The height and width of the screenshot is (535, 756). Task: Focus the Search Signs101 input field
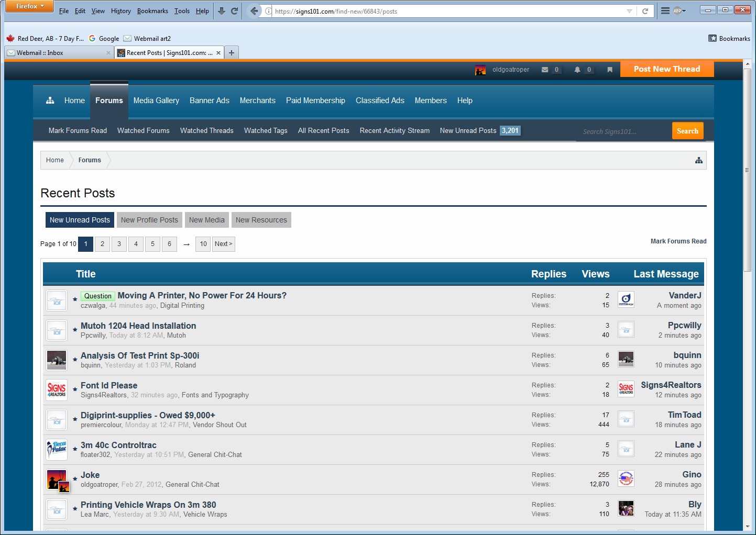[624, 131]
